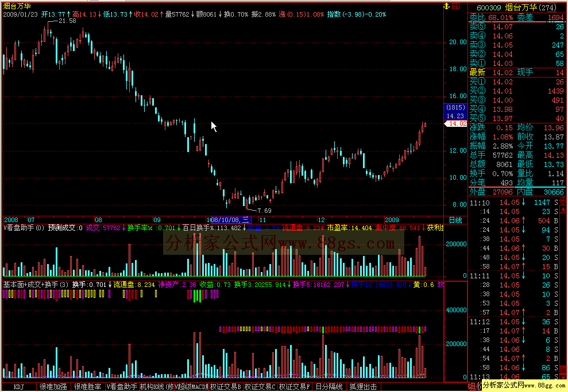568x392 pixels.
Task: Click the 净资产:2.36 label
Action: click(177, 285)
